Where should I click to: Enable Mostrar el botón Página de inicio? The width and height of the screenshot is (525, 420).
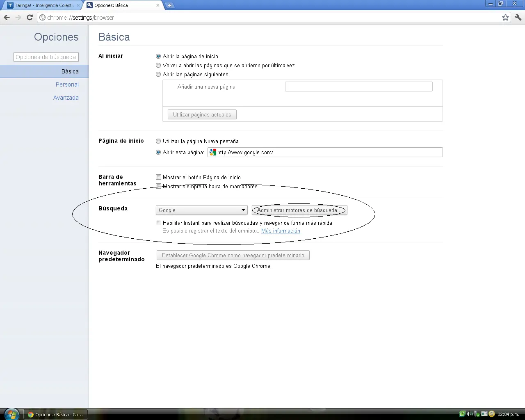tap(158, 177)
